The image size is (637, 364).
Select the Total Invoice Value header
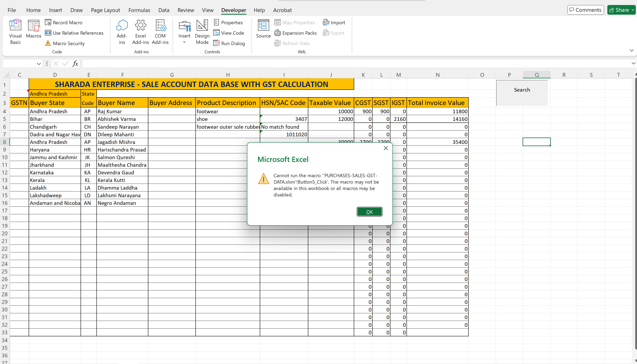[x=438, y=103]
